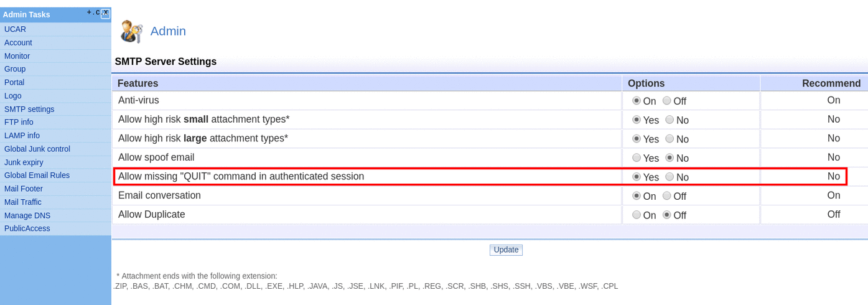The width and height of the screenshot is (868, 305).
Task: Select No for high risk small attachments
Action: click(x=670, y=120)
